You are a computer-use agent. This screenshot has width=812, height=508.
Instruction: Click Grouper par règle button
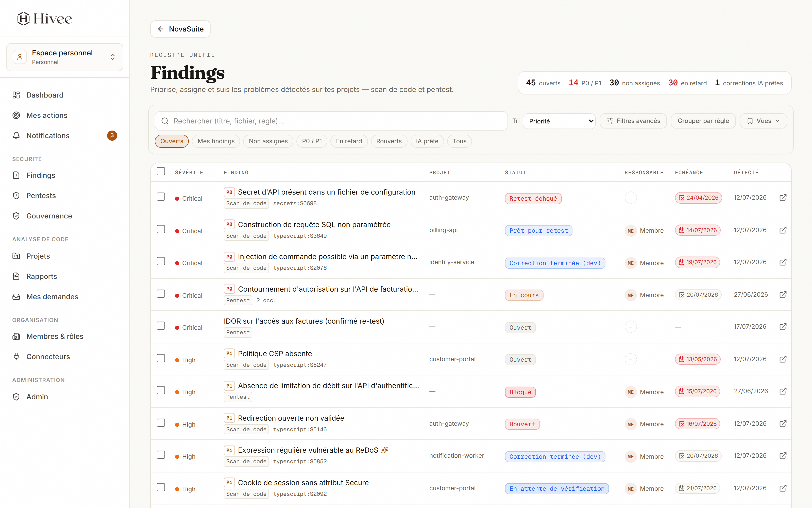703,121
